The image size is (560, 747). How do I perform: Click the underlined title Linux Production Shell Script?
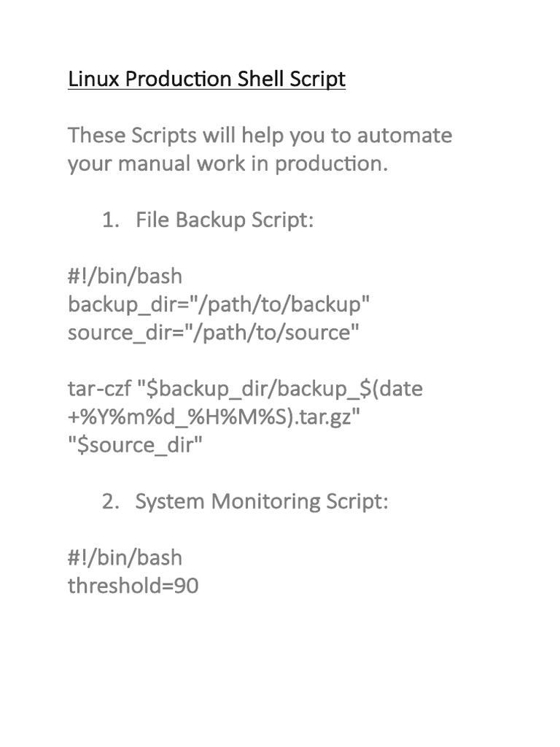tap(206, 79)
